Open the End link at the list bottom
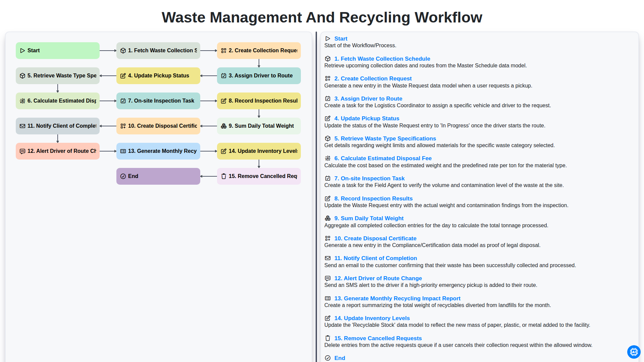The height and width of the screenshot is (362, 644). click(x=340, y=358)
